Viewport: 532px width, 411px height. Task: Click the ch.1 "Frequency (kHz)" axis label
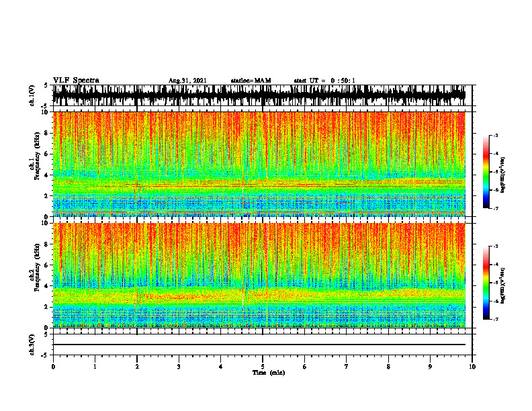pyautogui.click(x=38, y=156)
